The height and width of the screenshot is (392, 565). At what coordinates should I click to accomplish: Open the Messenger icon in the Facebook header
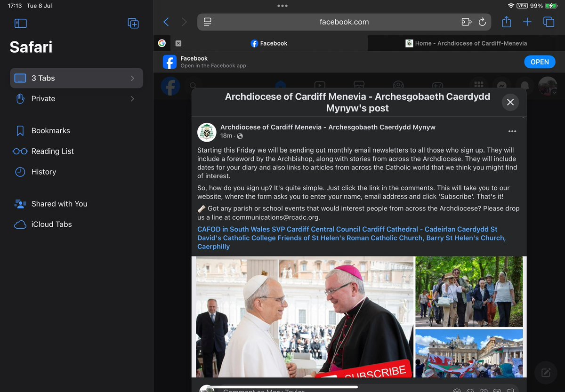pyautogui.click(x=501, y=86)
